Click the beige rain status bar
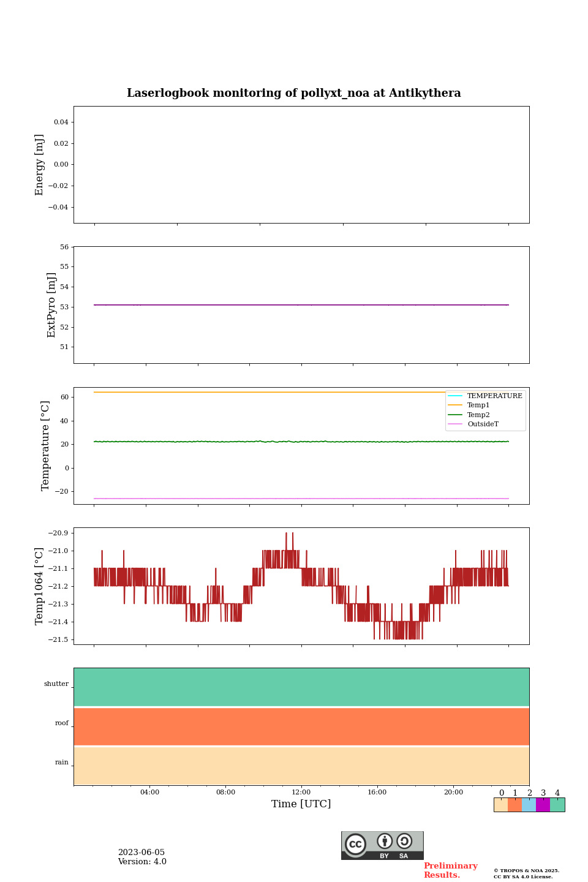The height and width of the screenshot is (882, 588). click(301, 766)
